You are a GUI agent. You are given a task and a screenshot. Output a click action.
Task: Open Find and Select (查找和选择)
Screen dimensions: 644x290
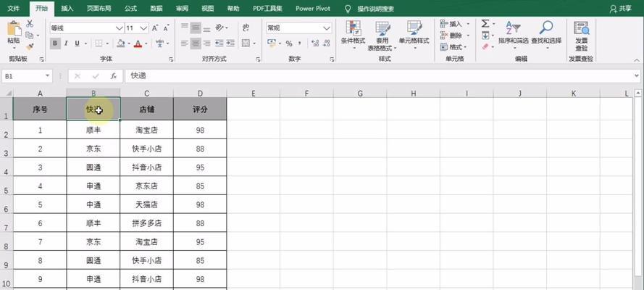click(546, 36)
